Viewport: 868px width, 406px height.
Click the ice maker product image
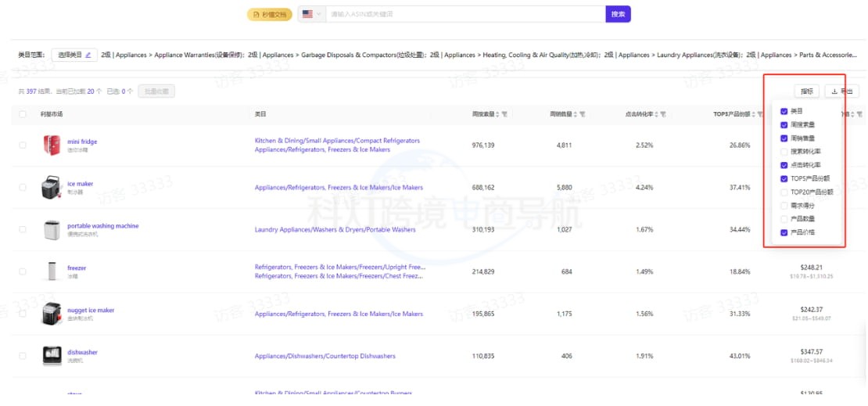pyautogui.click(x=52, y=187)
